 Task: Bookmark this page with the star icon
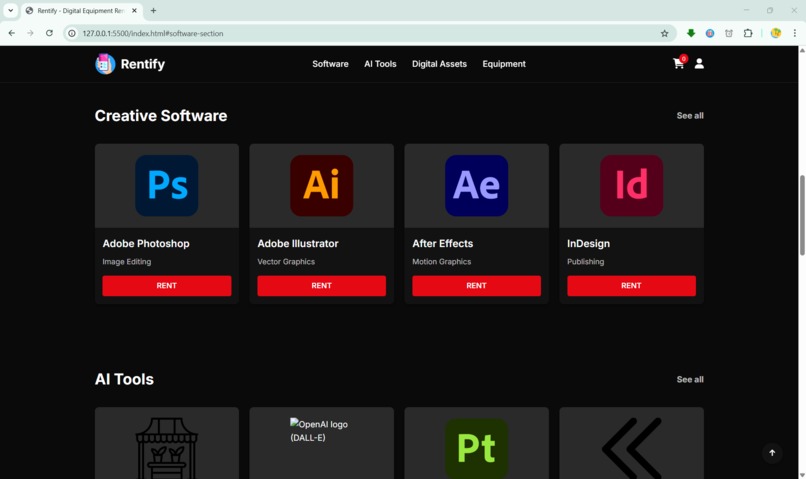[x=664, y=33]
